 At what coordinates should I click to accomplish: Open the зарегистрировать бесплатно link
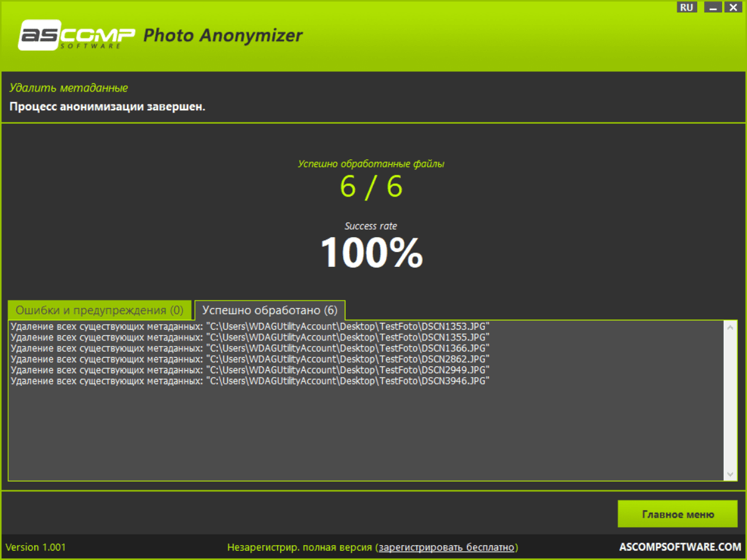tap(447, 548)
